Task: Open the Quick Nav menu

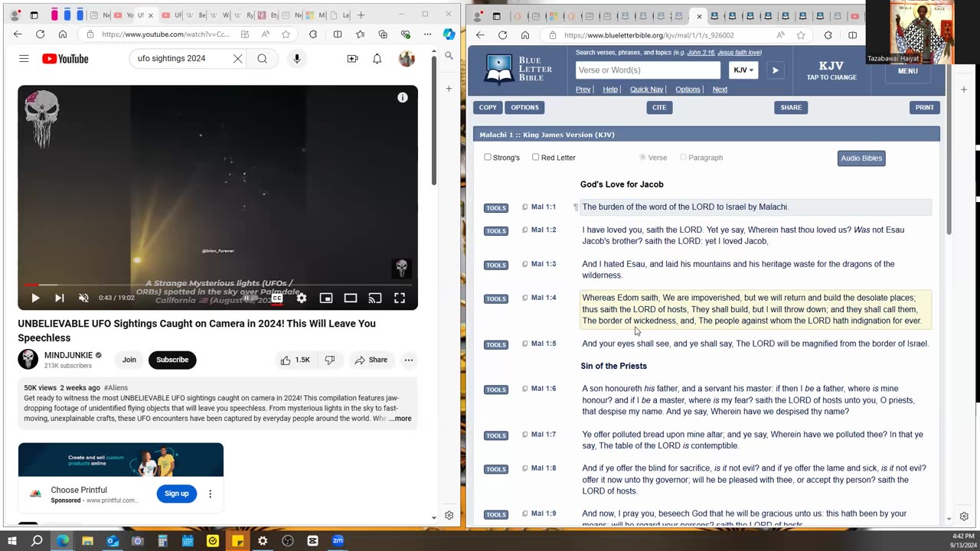Action: coord(646,90)
